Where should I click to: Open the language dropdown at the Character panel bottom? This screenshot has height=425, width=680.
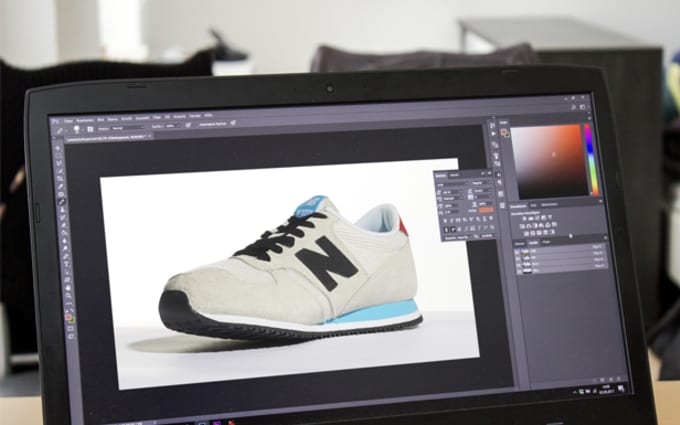click(x=457, y=237)
